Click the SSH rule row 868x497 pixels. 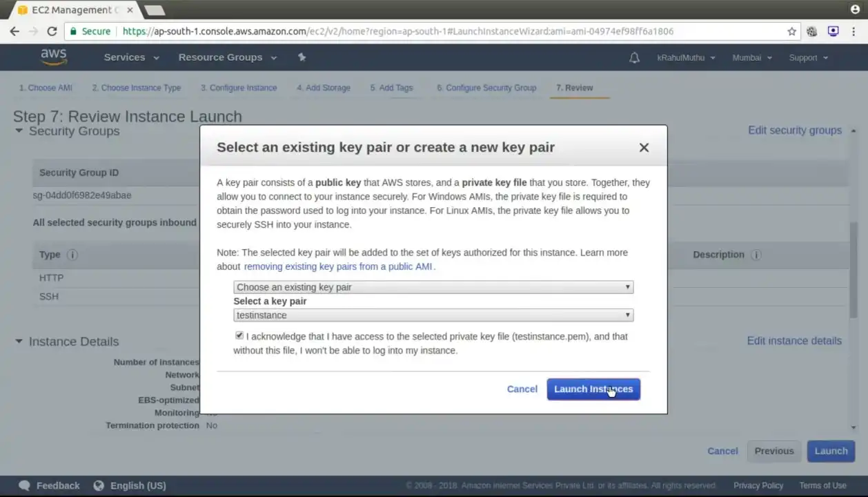[49, 296]
